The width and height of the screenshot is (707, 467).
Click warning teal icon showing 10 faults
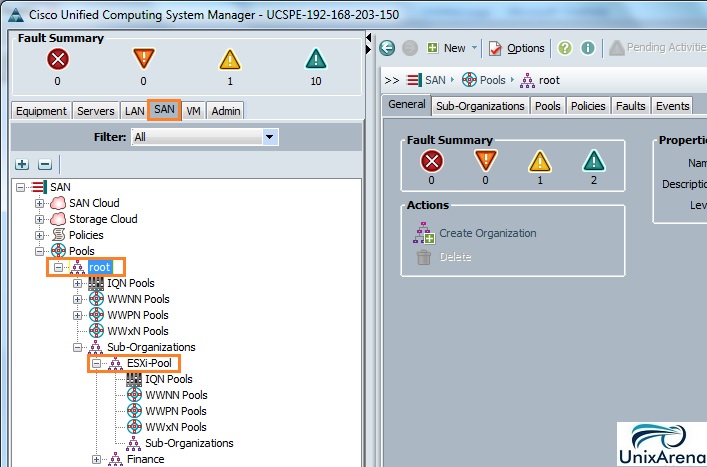pyautogui.click(x=316, y=59)
